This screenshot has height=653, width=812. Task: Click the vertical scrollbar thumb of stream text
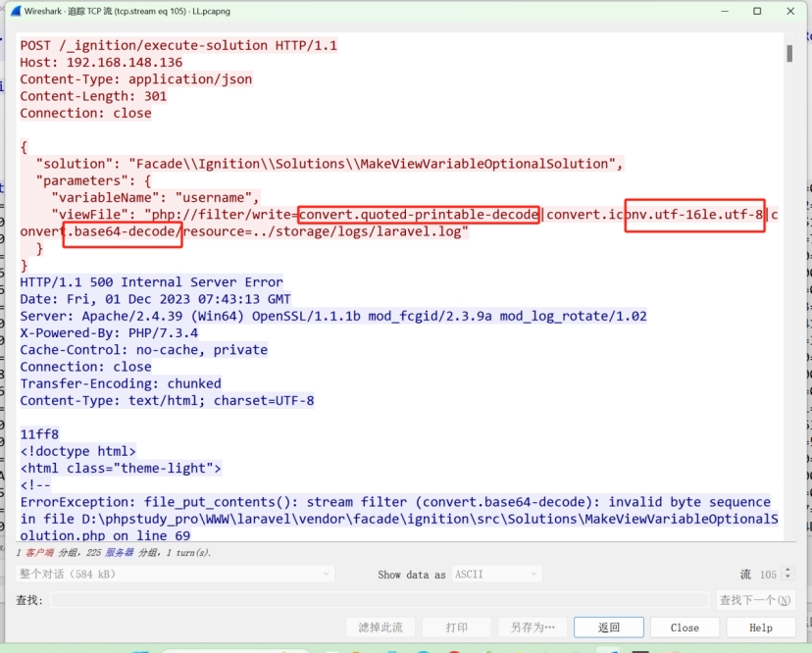pyautogui.click(x=789, y=53)
